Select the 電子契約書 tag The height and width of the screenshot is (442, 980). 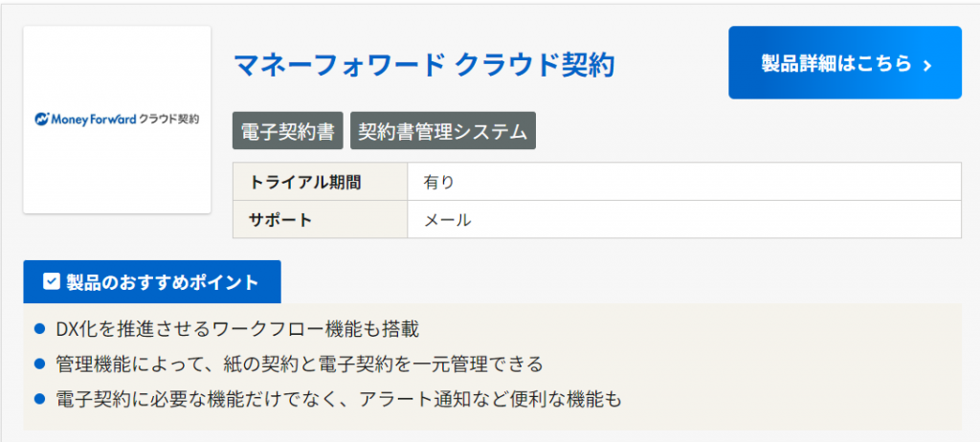coord(287,131)
